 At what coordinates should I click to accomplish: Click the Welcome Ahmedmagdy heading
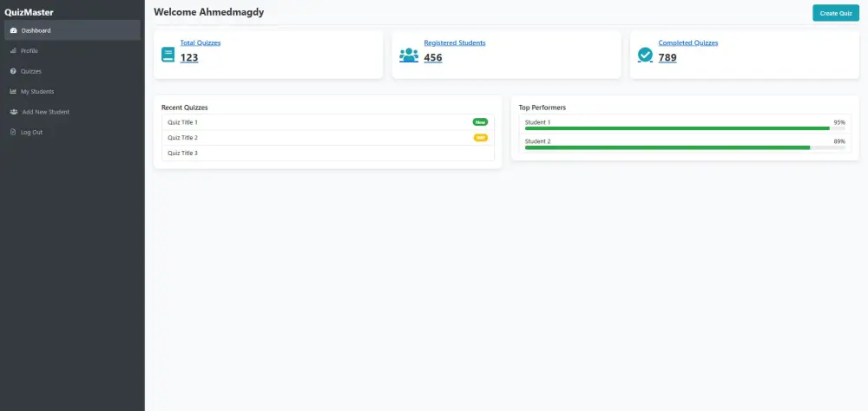[x=208, y=12]
